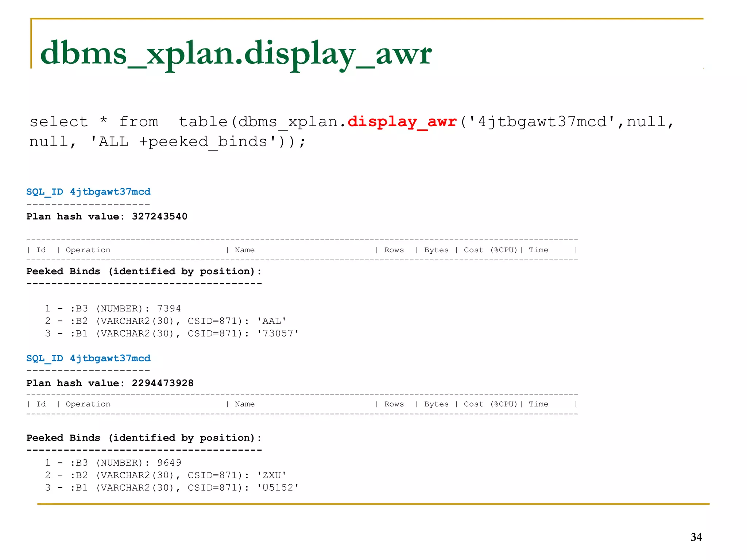The image size is (747, 560).
Task: Click the text 'ALL +peeked_binds' in query
Action: click(x=183, y=141)
